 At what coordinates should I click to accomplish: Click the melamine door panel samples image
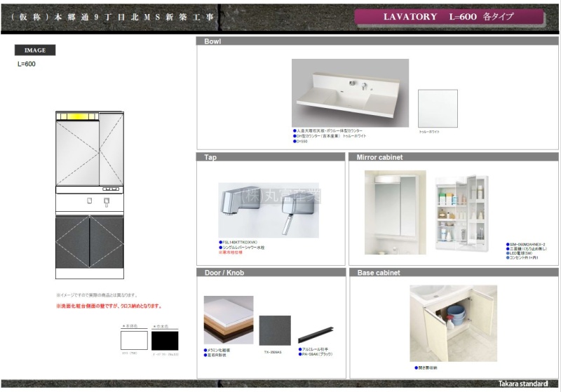pyautogui.click(x=228, y=319)
